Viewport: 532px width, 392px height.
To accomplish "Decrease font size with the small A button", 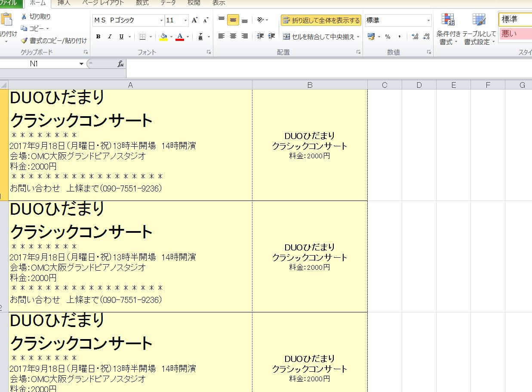I will pos(206,20).
